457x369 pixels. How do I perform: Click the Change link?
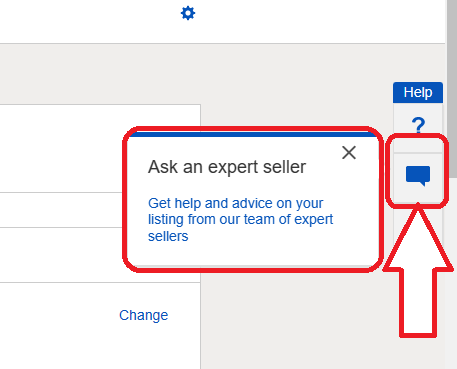(x=144, y=315)
